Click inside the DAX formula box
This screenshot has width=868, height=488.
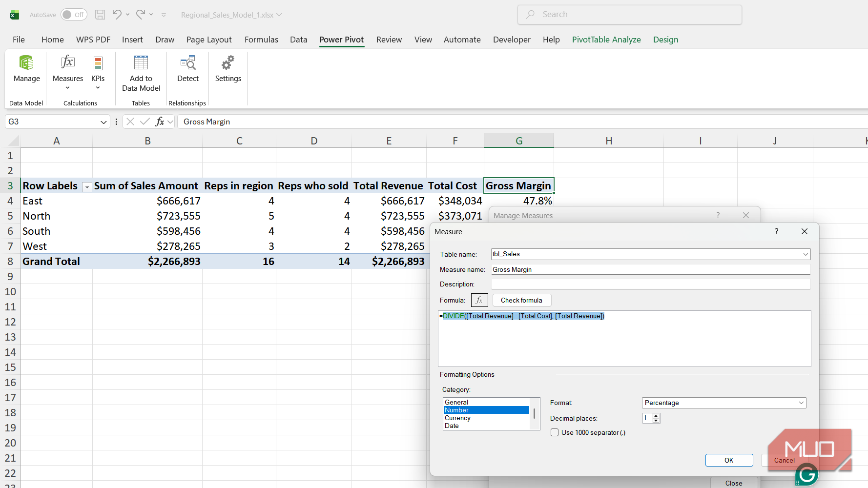624,339
